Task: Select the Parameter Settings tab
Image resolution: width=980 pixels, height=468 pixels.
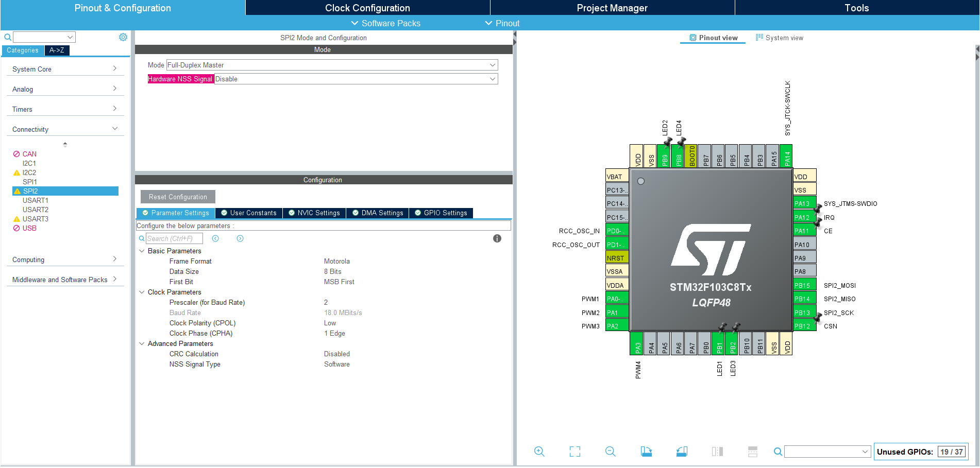Action: coord(176,213)
